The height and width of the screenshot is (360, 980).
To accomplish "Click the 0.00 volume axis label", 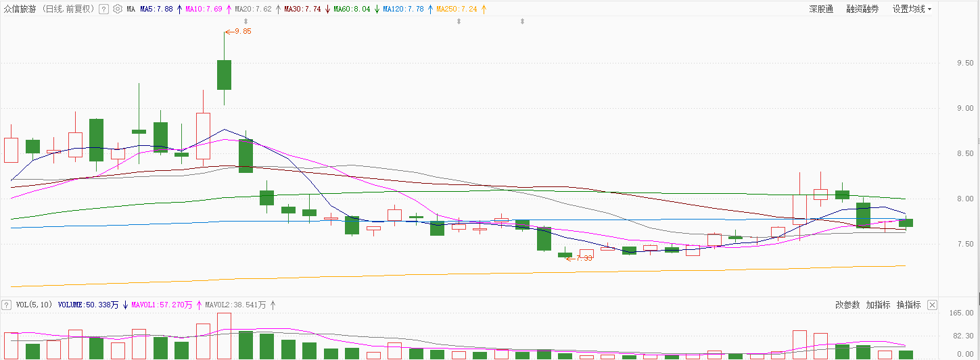I will [964, 354].
